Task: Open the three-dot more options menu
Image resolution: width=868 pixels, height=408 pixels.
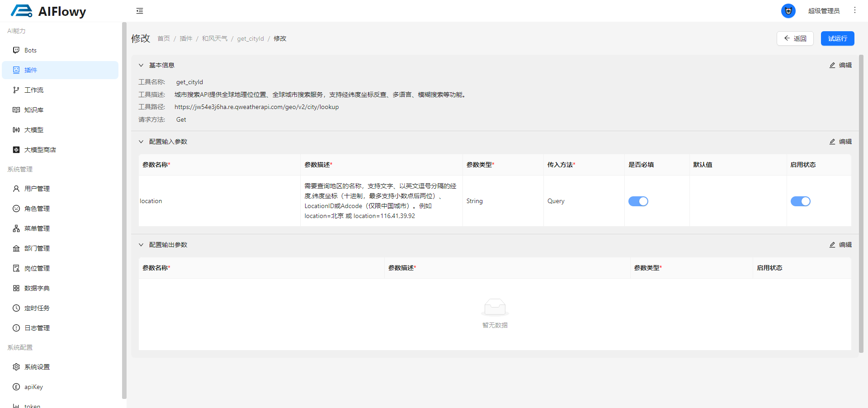Action: click(854, 10)
